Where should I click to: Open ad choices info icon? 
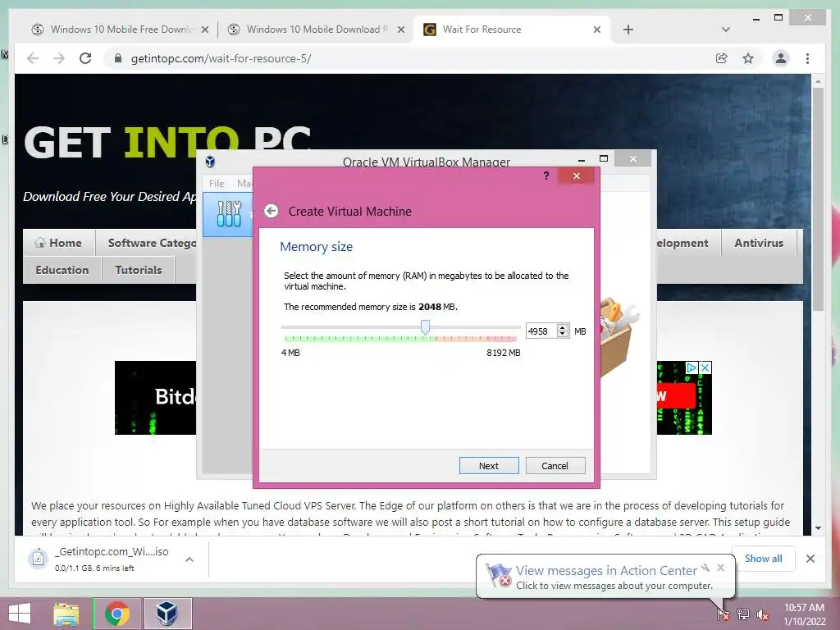tap(692, 367)
